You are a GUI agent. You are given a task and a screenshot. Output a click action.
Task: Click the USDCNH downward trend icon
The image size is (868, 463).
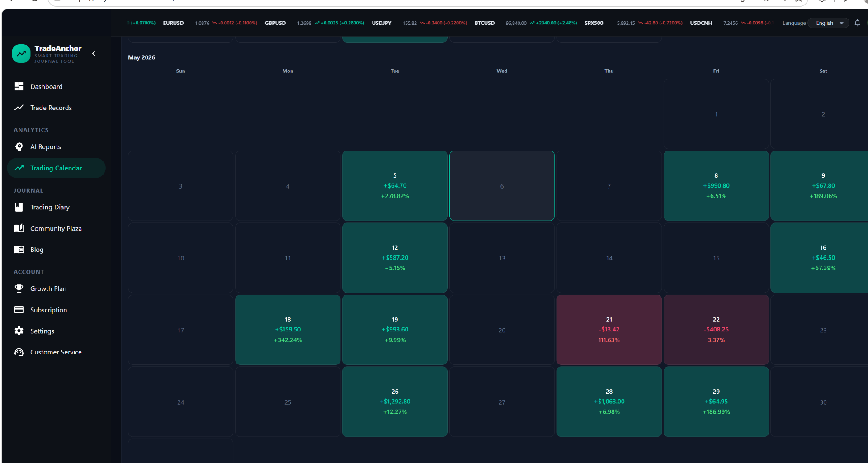[x=743, y=23]
